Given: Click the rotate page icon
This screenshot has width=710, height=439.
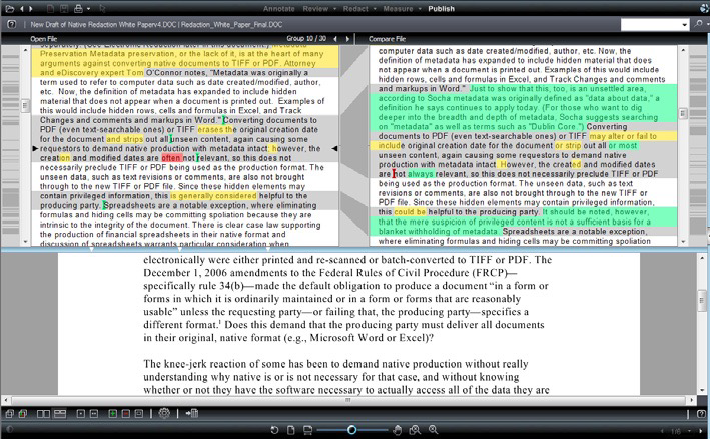Looking at the screenshot, I should (x=274, y=430).
